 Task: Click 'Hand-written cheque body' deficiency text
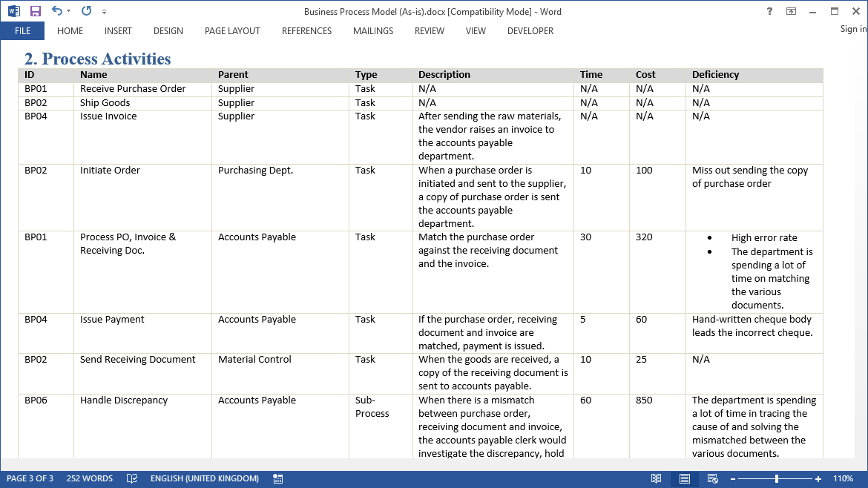pos(752,319)
